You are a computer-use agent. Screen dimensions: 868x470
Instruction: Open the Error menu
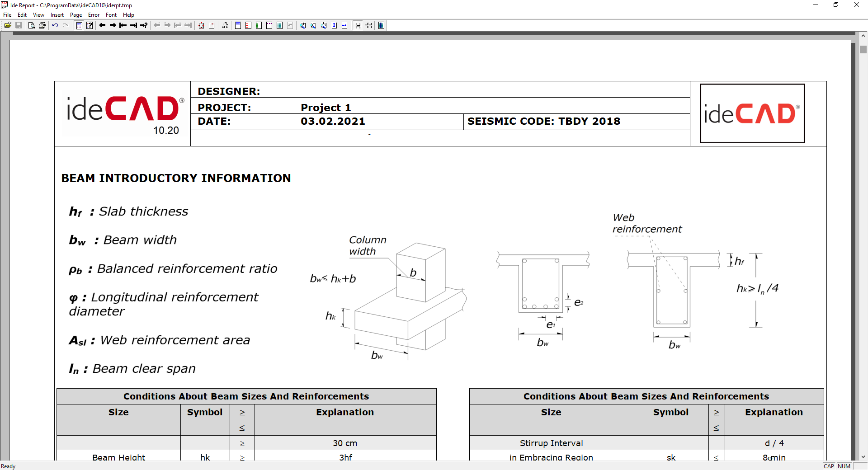coord(94,15)
